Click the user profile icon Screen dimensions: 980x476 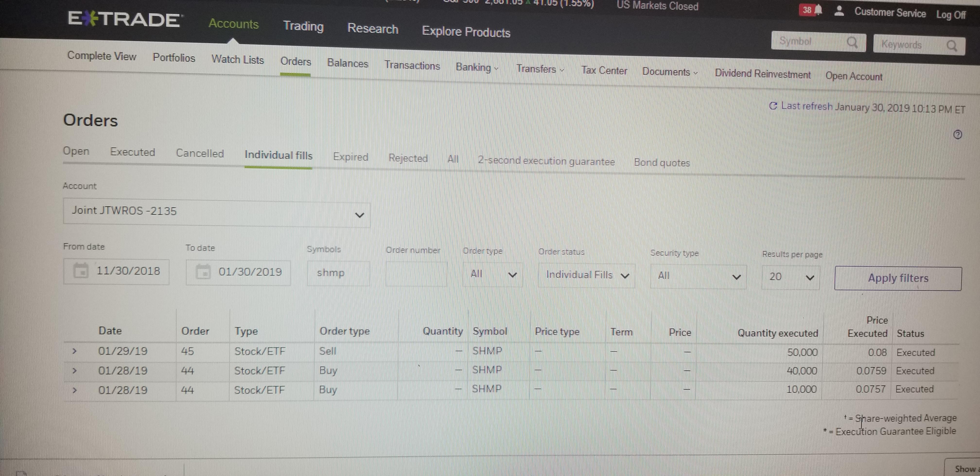[839, 11]
